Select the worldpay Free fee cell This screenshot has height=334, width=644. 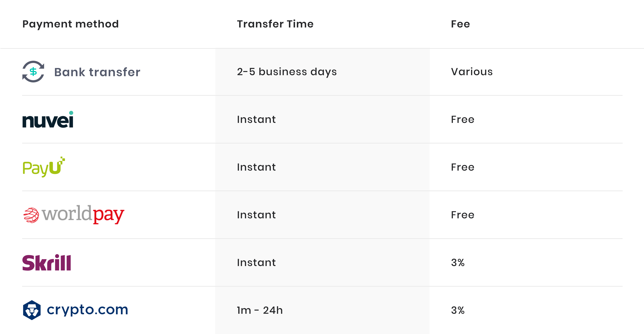[x=463, y=215]
